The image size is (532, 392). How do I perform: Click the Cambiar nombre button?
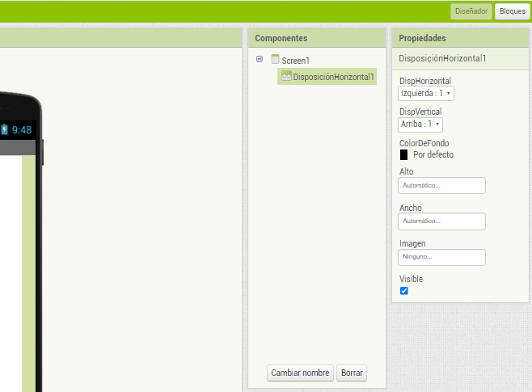click(x=300, y=373)
